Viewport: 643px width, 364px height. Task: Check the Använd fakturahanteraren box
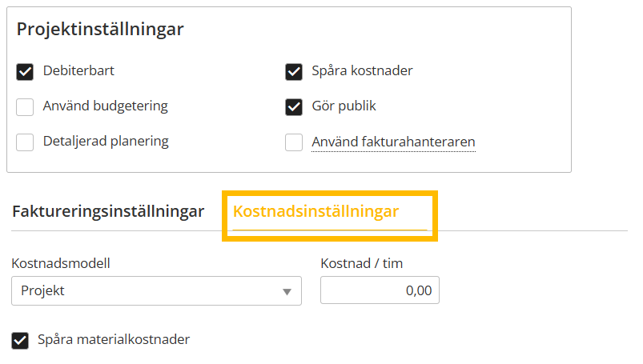click(294, 142)
